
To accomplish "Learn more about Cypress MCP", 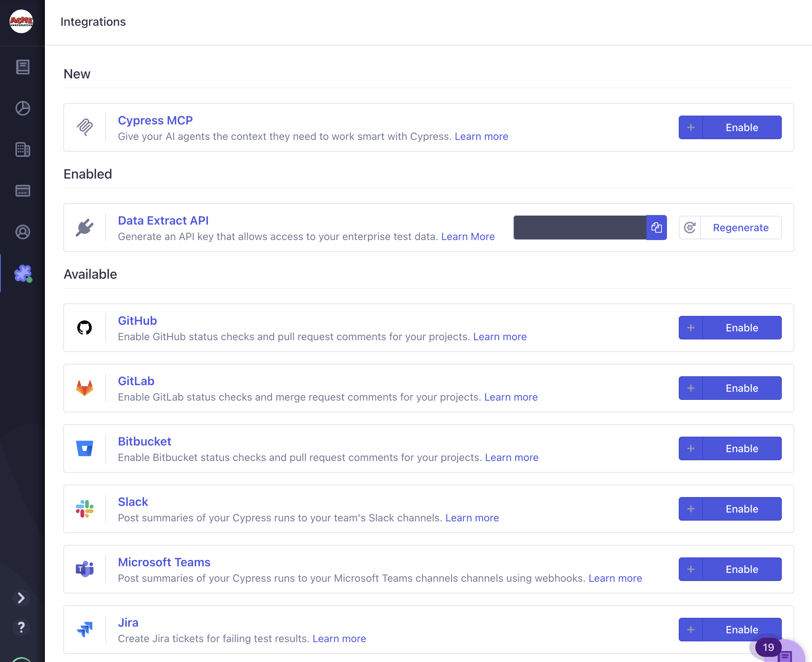I will (481, 137).
